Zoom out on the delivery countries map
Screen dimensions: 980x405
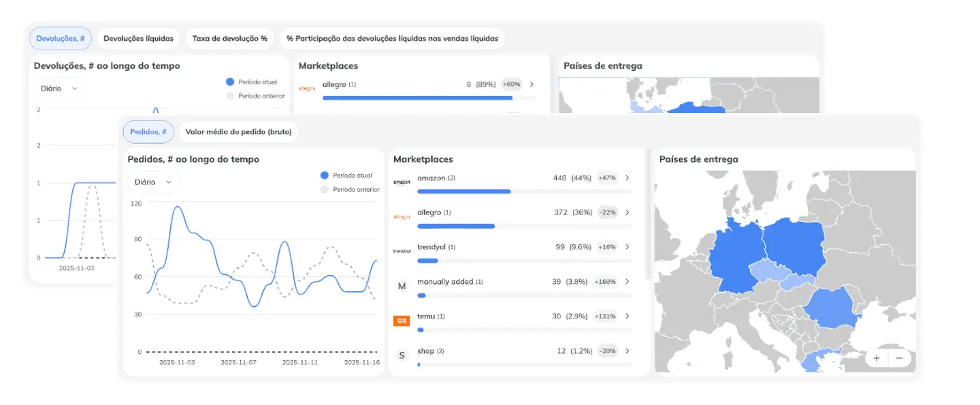point(900,357)
